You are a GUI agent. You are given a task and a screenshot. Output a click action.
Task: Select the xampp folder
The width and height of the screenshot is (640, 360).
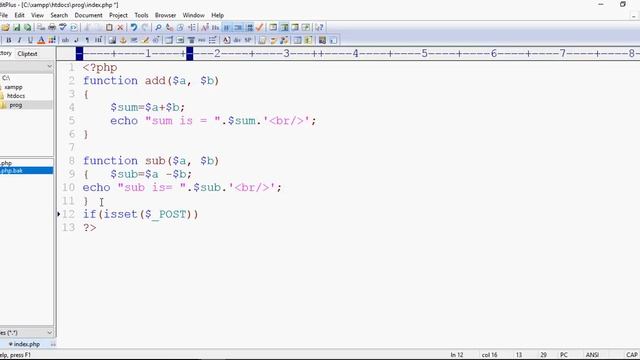13,87
